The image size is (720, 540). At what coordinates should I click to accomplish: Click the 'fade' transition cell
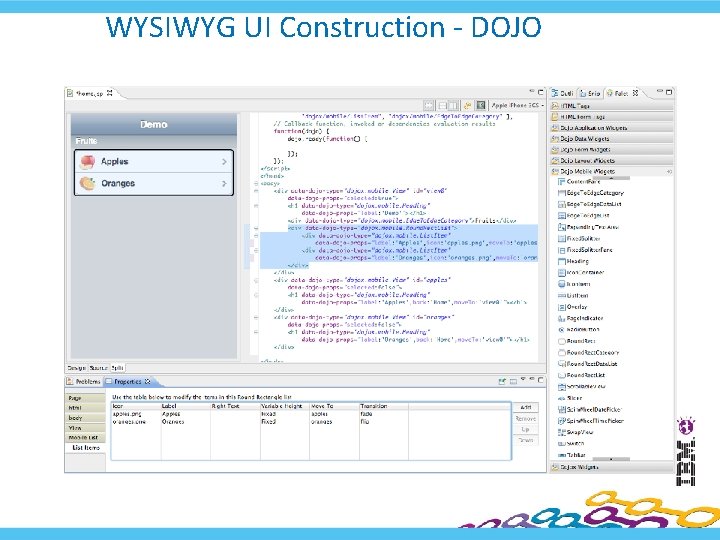coord(384,414)
